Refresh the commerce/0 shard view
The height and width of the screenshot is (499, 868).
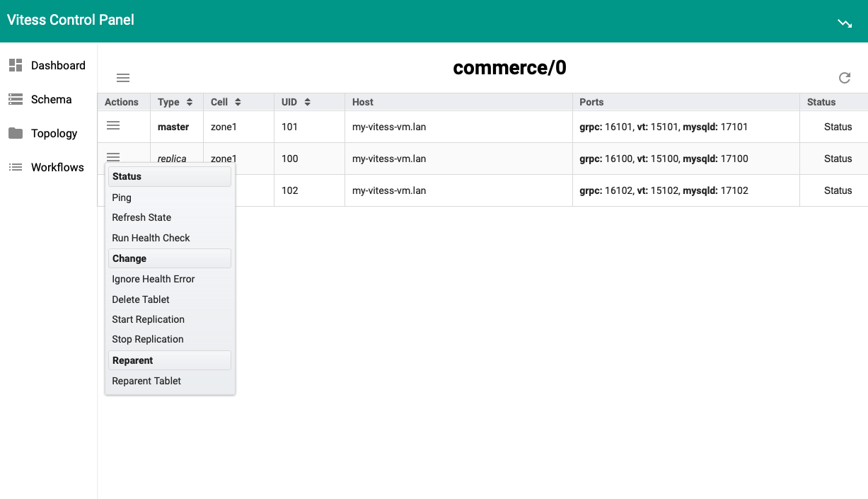coord(845,78)
